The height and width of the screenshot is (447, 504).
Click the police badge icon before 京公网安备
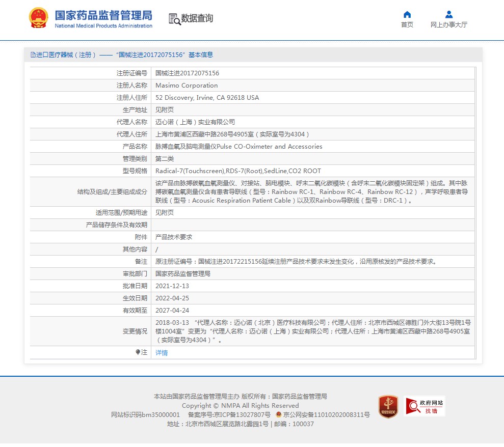[x=279, y=414]
